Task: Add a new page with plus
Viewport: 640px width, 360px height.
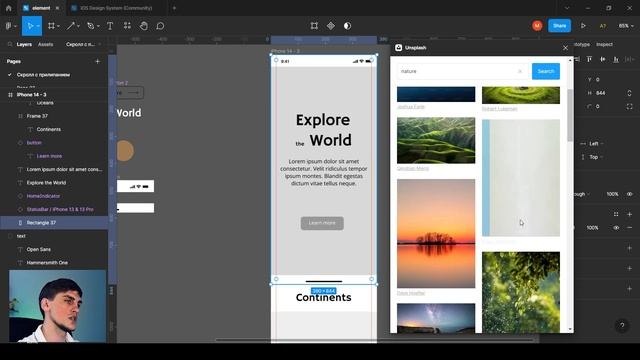Action: pos(97,61)
